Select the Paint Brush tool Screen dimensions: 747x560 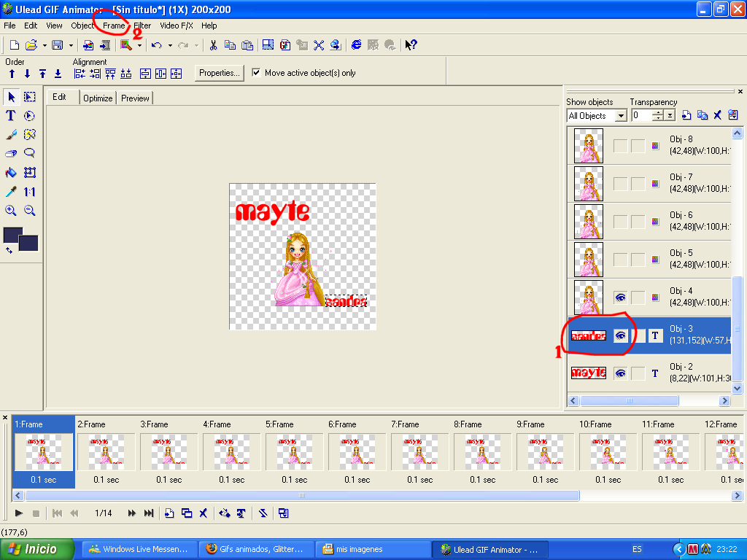pyautogui.click(x=10, y=135)
